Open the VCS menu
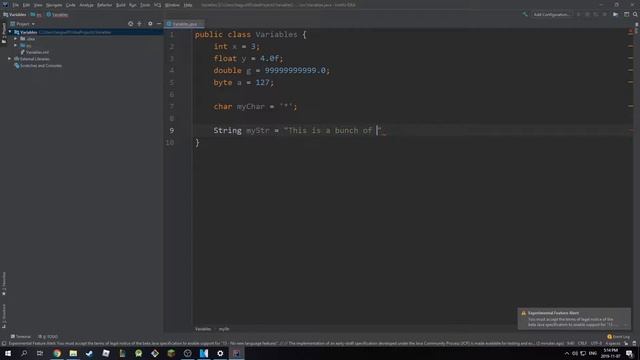The width and height of the screenshot is (640, 360). pyautogui.click(x=158, y=5)
